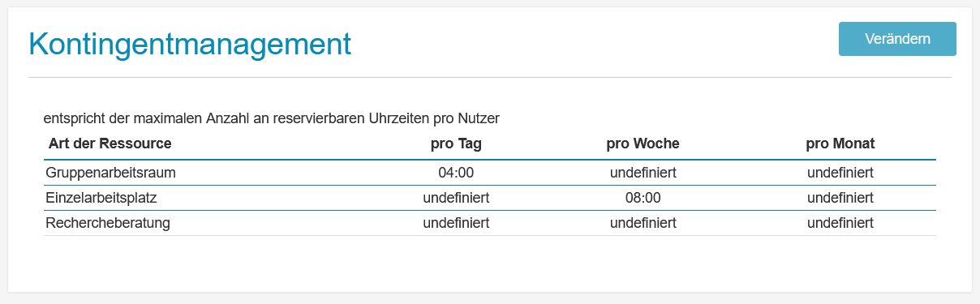Click Gruppenarbeitsraum pro Woche undefiniert cell
This screenshot has height=304, width=980.
(x=643, y=173)
